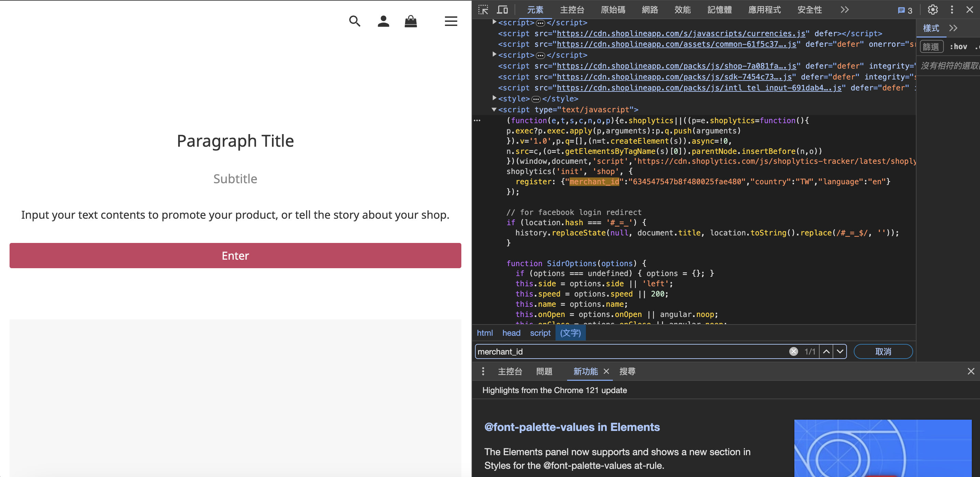Open the drawer three-dot menu
The height and width of the screenshot is (477, 980).
click(x=483, y=371)
